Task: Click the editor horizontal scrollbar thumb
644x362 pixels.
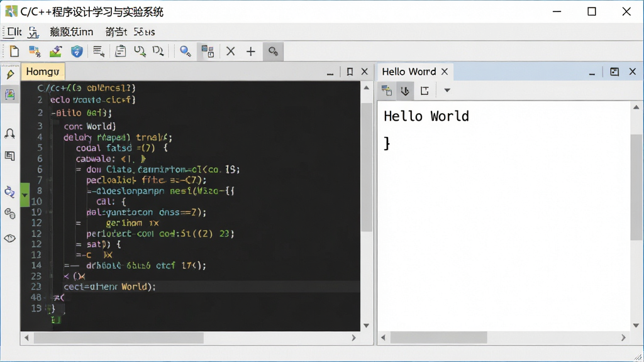Action: pos(119,337)
